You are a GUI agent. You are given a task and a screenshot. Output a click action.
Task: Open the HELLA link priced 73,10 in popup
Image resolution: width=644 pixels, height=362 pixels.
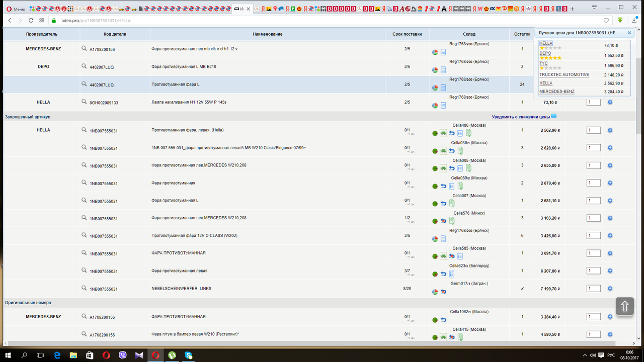point(546,43)
